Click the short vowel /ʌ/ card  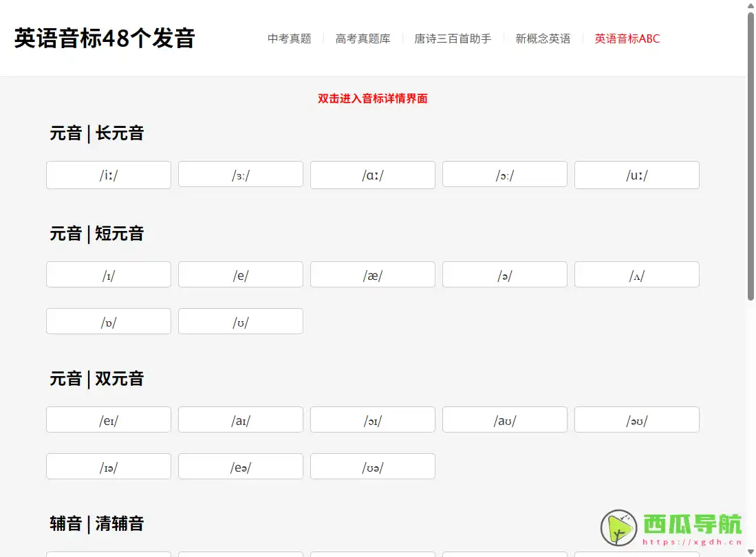[636, 274]
